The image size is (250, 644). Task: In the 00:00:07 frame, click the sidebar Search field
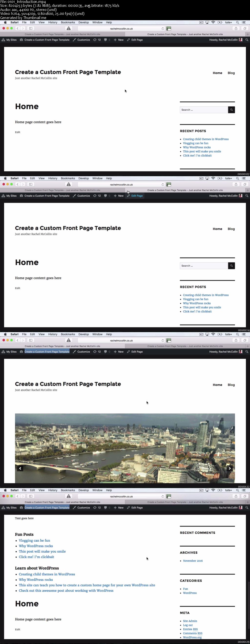[x=204, y=110]
